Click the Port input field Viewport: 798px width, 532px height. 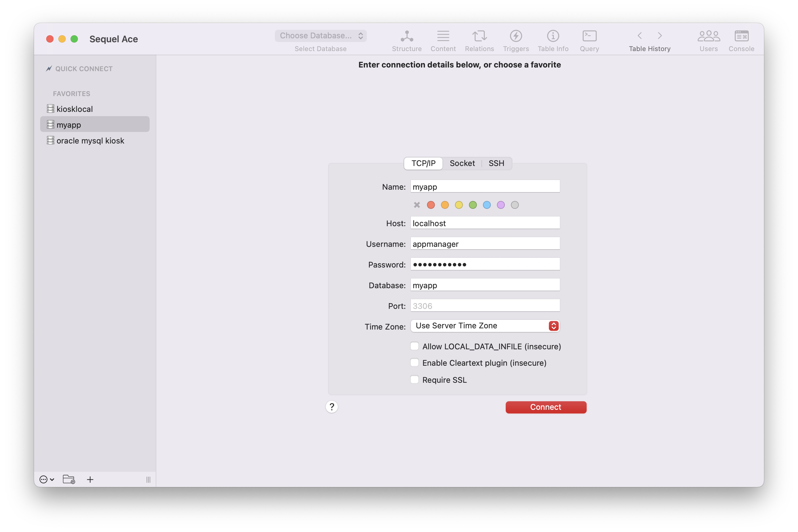click(x=485, y=305)
